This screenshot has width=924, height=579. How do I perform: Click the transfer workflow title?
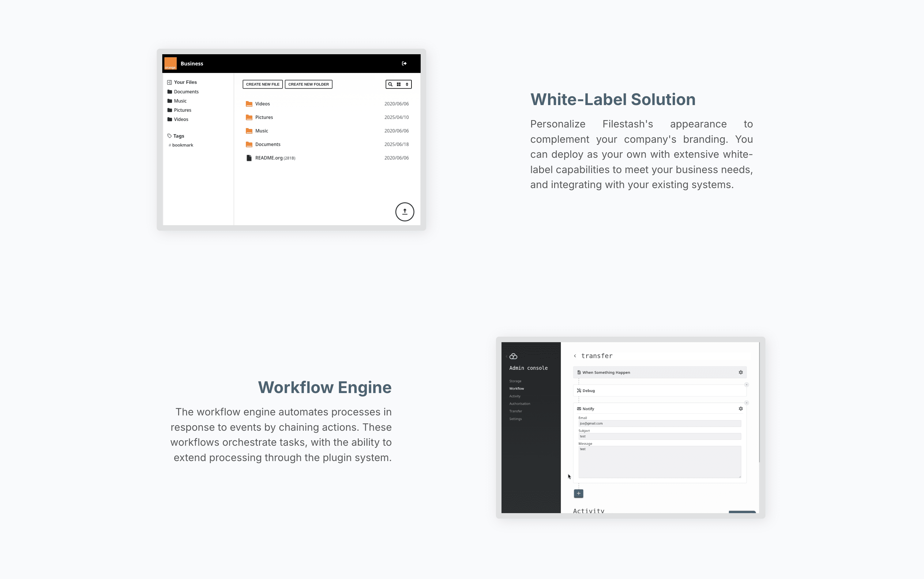597,356
